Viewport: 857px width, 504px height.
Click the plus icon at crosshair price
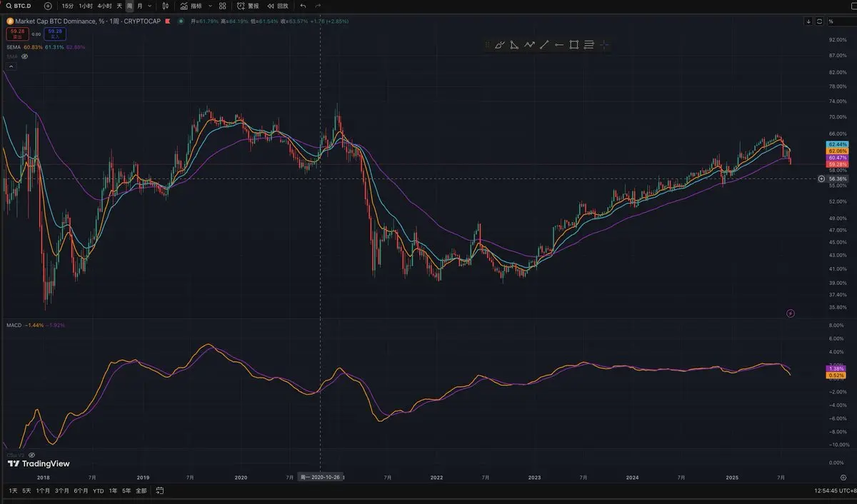pyautogui.click(x=822, y=178)
